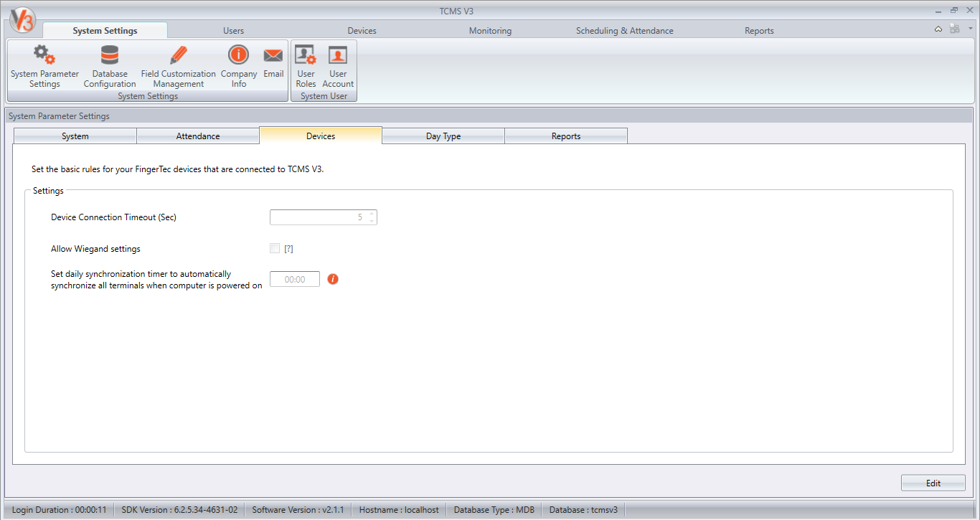Viewport: 980px width, 520px height.
Task: Increase Device Connection Timeout with up arrow
Action: coord(372,214)
